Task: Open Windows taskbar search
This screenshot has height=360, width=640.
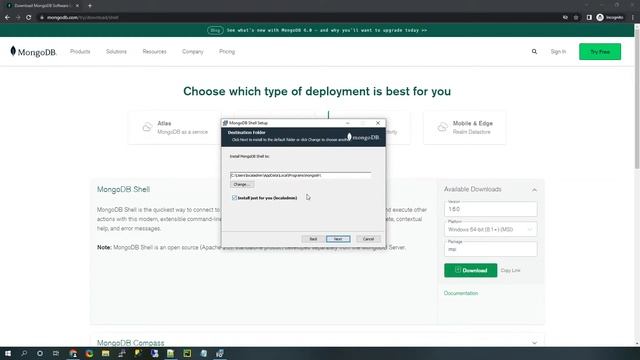Action: coord(24,353)
